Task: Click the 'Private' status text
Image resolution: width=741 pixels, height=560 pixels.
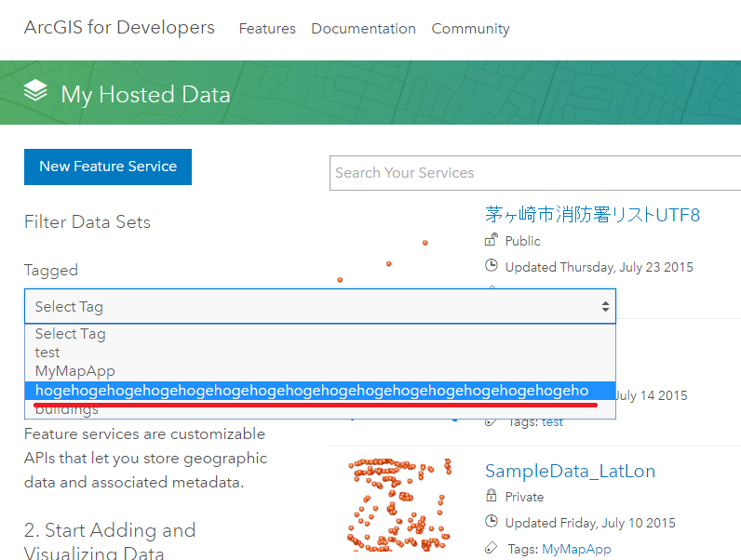Action: click(x=524, y=497)
